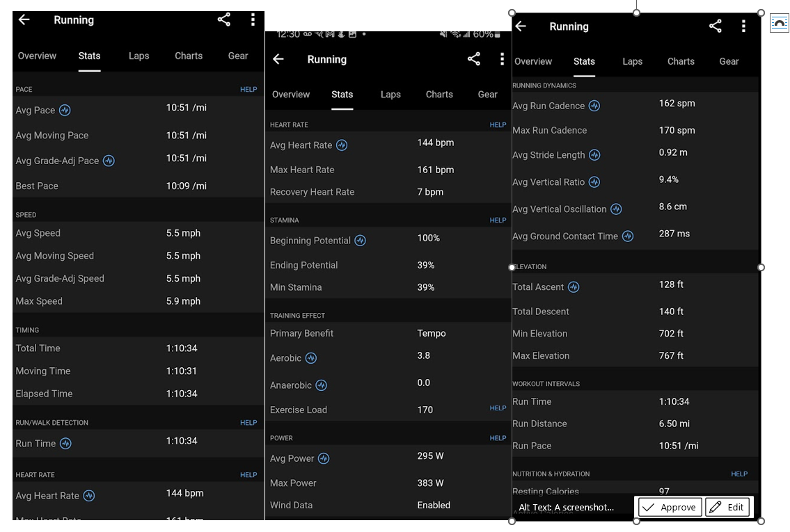Click top-right corner handle of selected picture
The height and width of the screenshot is (532, 790).
pyautogui.click(x=761, y=13)
